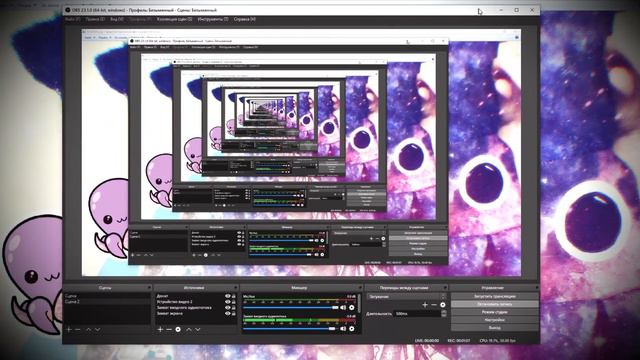
Task: Click the duration 500ms input field
Action: [x=417, y=314]
